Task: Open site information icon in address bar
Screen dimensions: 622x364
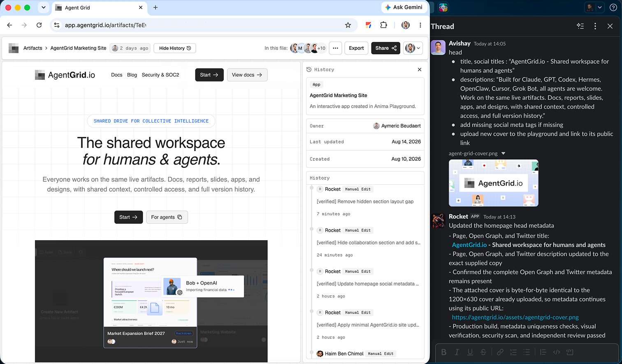Action: (x=57, y=25)
